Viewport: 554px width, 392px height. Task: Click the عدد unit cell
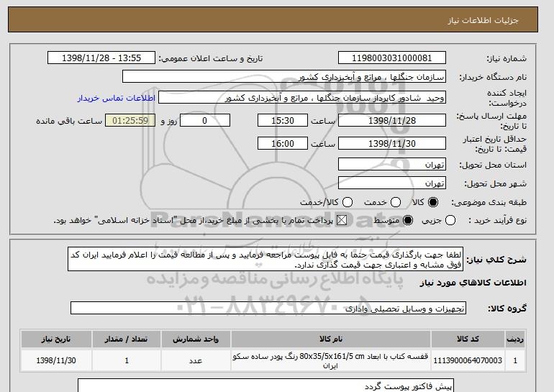point(196,360)
